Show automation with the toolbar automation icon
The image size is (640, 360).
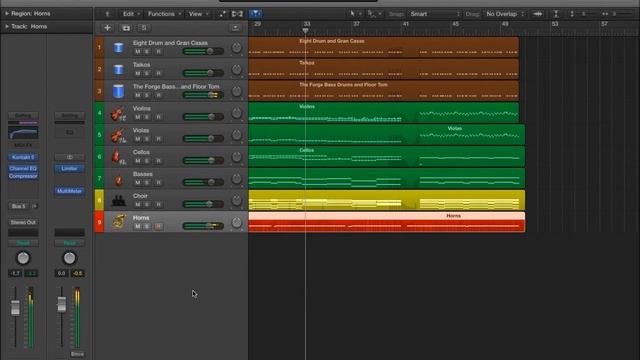pos(222,14)
